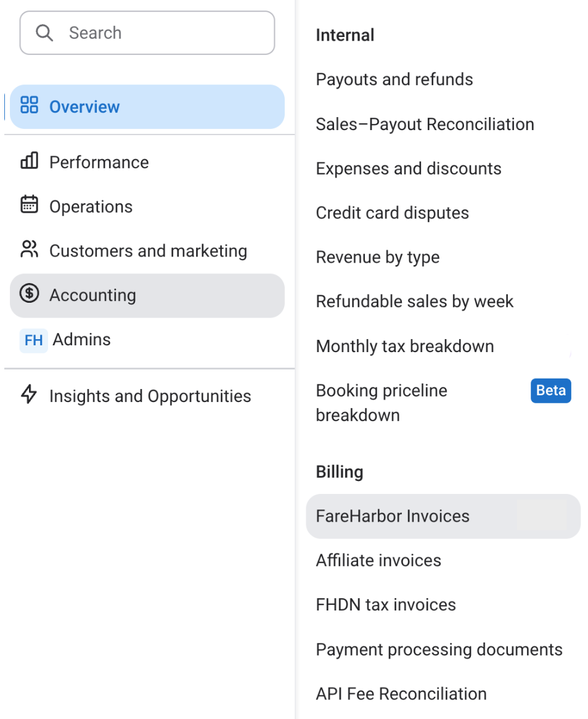The width and height of the screenshot is (588, 719).
Task: Open API Fee Reconciliation
Action: pyautogui.click(x=401, y=694)
